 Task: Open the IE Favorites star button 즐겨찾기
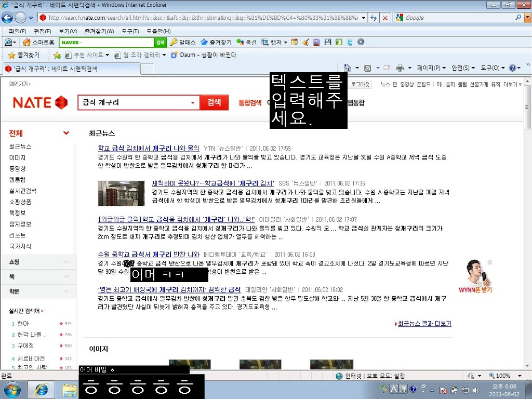[x=24, y=55]
